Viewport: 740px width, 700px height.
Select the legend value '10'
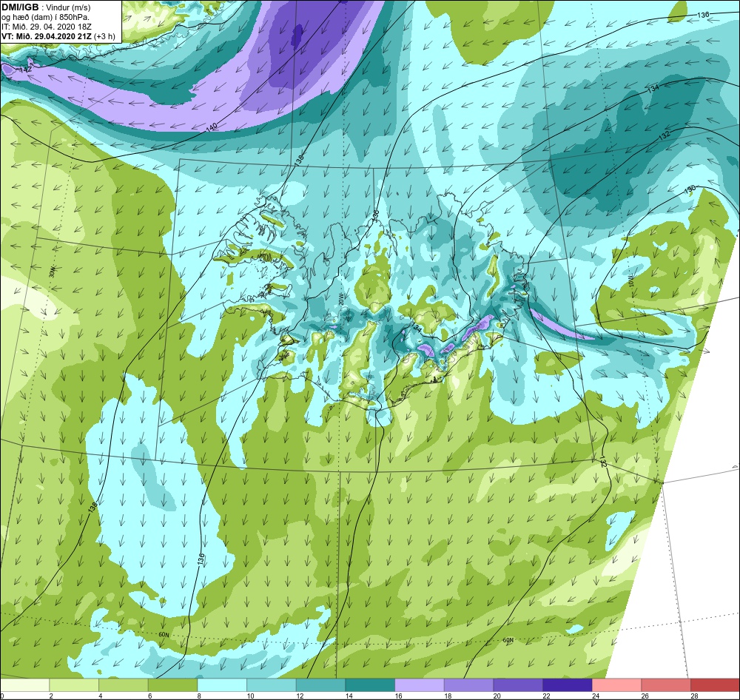pos(250,696)
